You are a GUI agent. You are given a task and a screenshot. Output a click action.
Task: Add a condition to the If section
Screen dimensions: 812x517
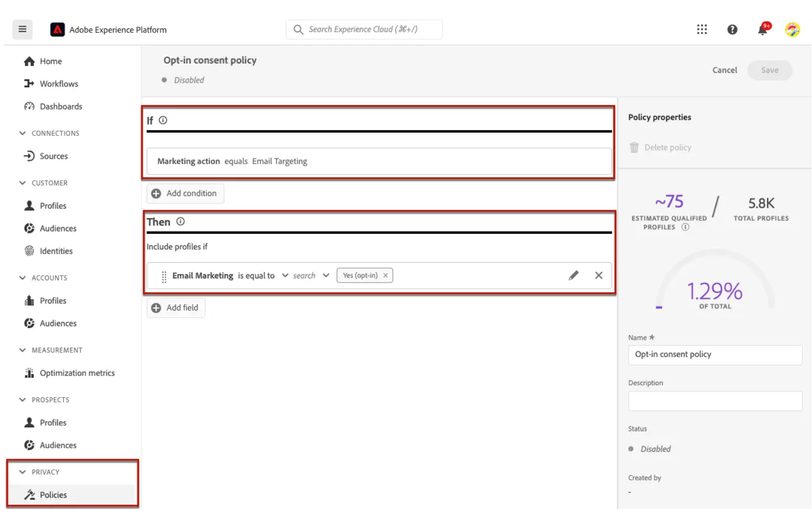pos(185,193)
